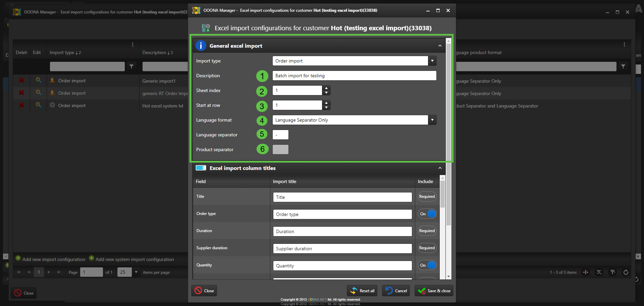Click into the Description text field
The height and width of the screenshot is (306, 644).
click(354, 76)
